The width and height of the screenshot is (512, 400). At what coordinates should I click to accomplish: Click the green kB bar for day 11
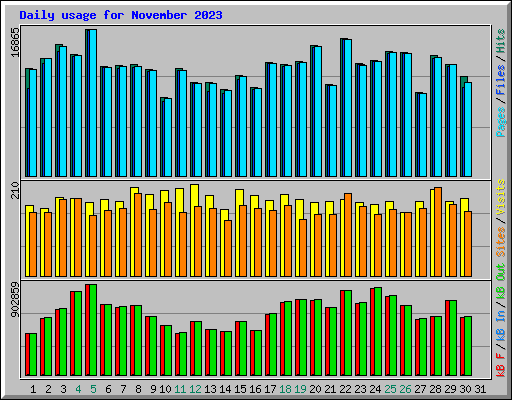(183, 354)
